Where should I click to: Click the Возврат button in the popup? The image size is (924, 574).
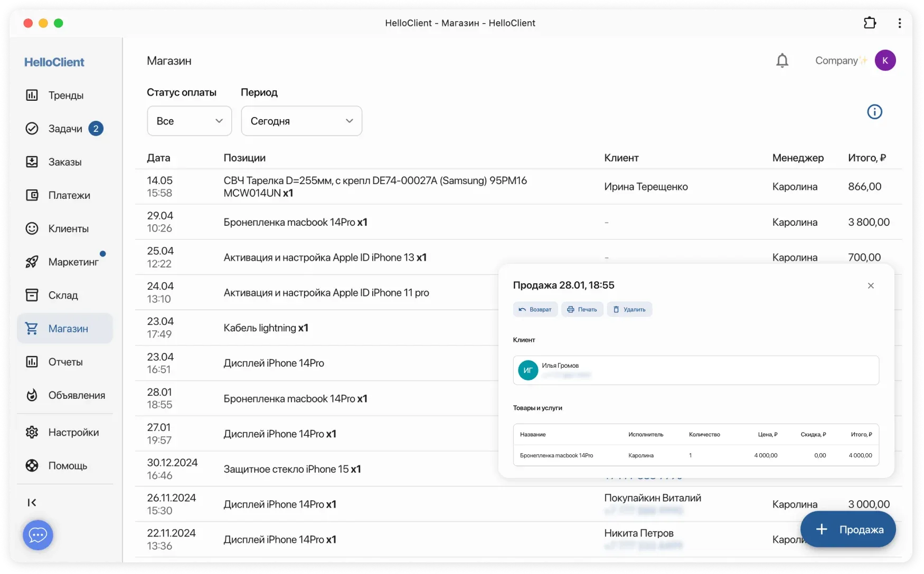tap(535, 310)
